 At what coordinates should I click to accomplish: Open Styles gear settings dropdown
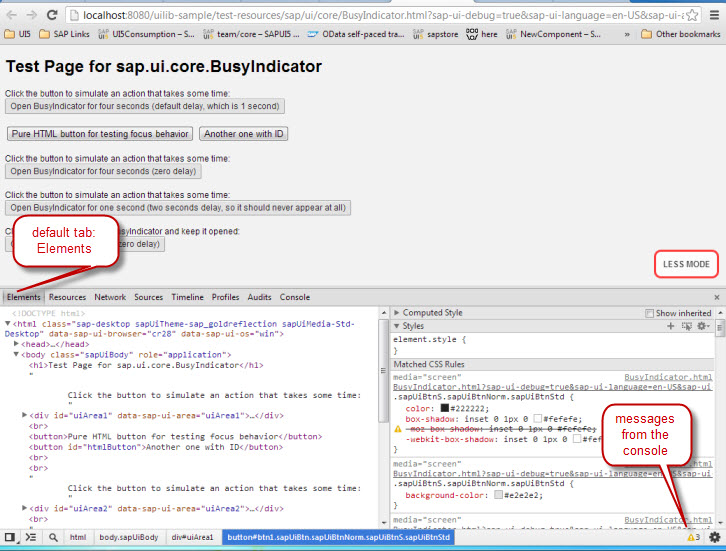(x=703, y=326)
